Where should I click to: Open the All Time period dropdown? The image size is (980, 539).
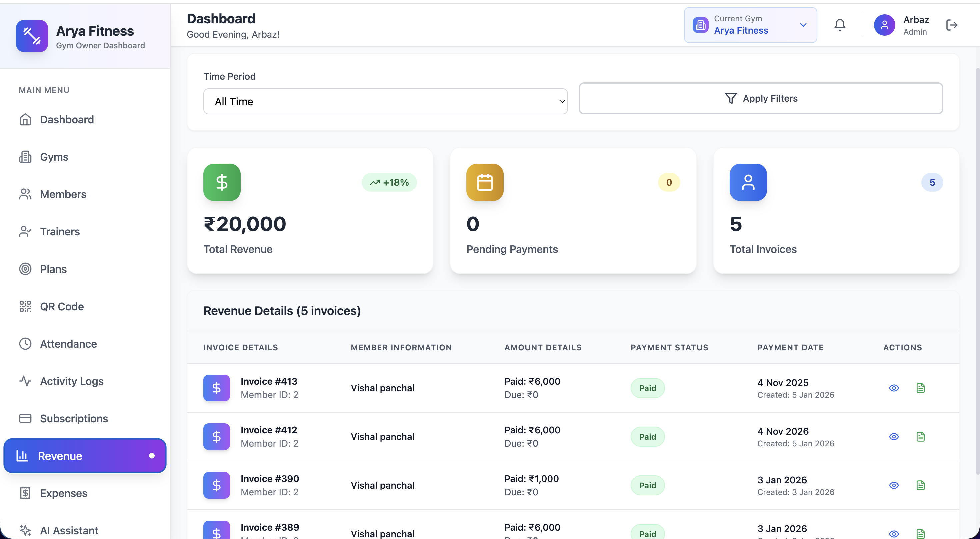click(x=385, y=102)
